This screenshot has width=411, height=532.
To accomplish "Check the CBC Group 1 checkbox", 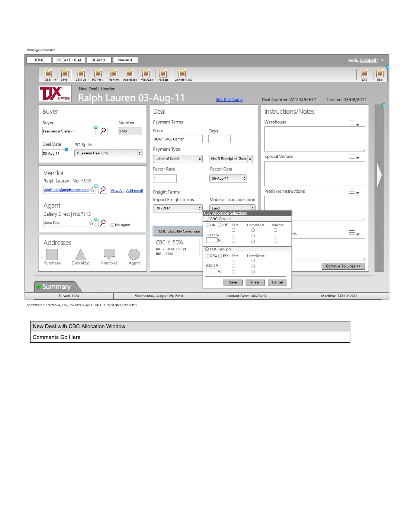I will (207, 219).
